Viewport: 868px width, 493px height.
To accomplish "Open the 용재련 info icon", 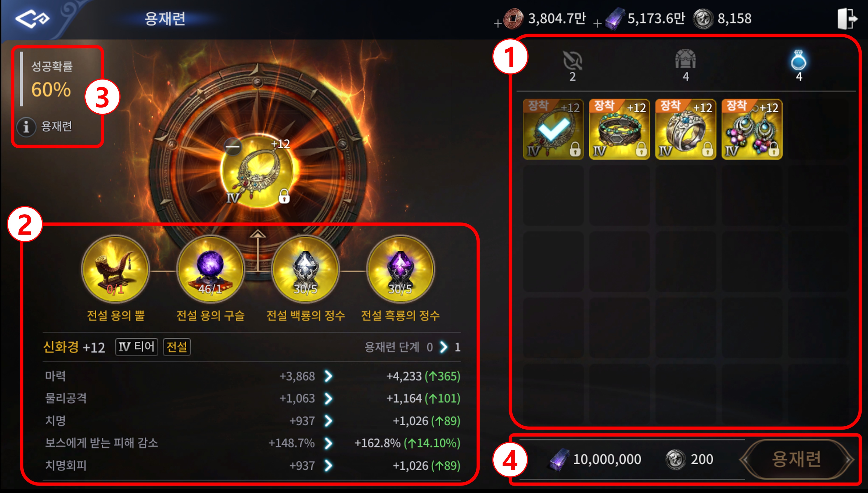I will 26,127.
